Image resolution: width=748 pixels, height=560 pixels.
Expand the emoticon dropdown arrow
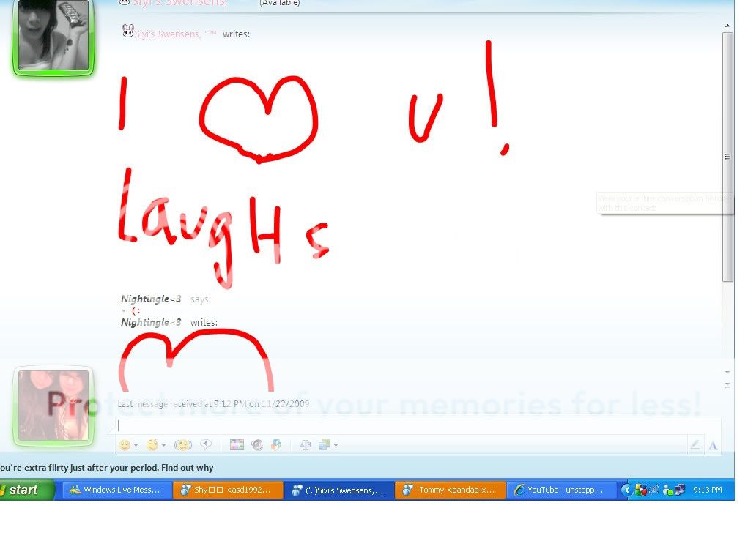136,446
